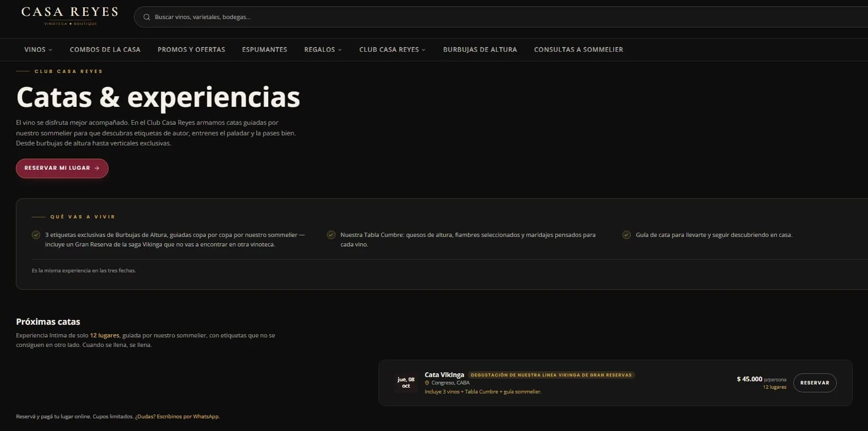868x431 pixels.
Task: Click the search magnifier icon
Action: pyautogui.click(x=147, y=17)
